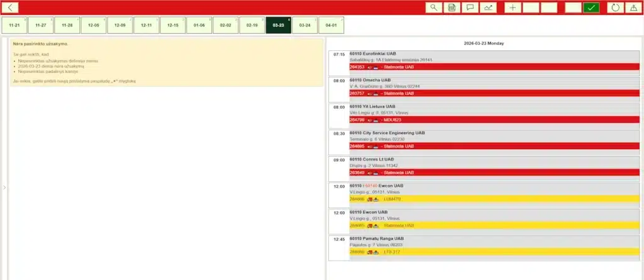The image size is (644, 280).
Task: Click the document export icon
Action: click(452, 8)
